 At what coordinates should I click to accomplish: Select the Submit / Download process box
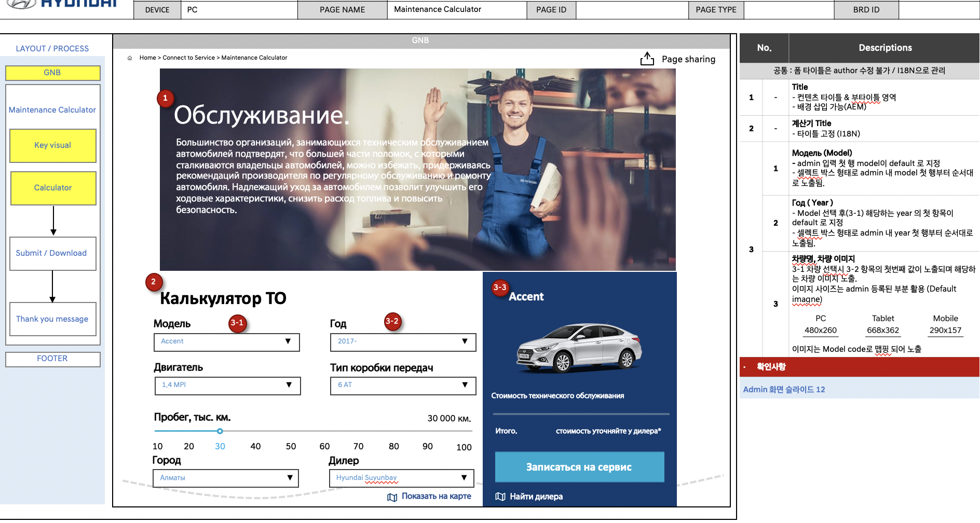point(52,254)
